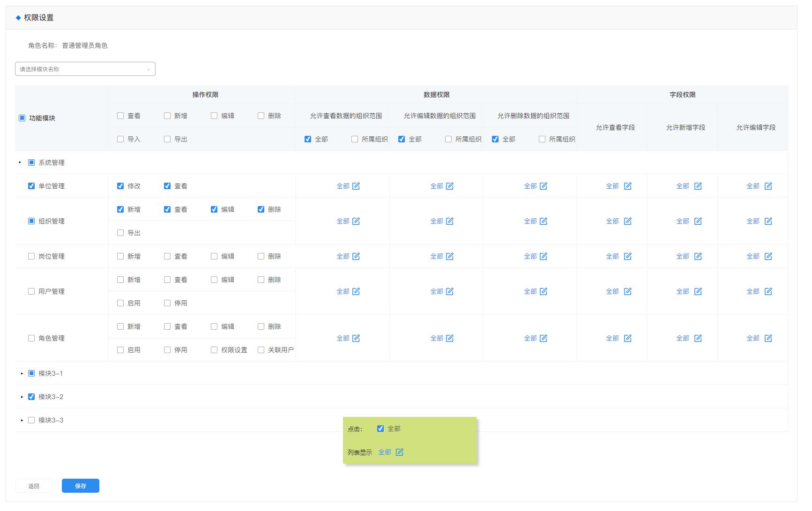The width and height of the screenshot is (812, 511).
Task: Click 全部 link in 用户管理 edit-data scope
Action: coord(437,291)
